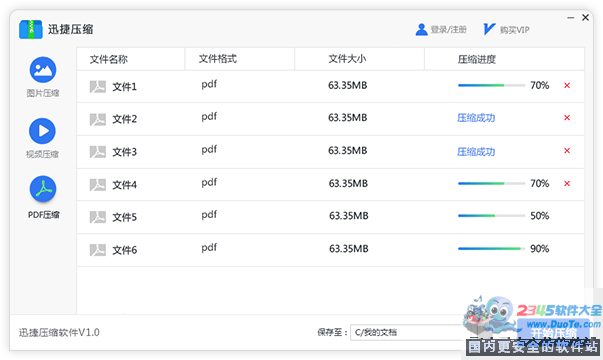This screenshot has height=360, width=603.
Task: Click the 压缩成功 status for 文件2
Action: coord(476,118)
